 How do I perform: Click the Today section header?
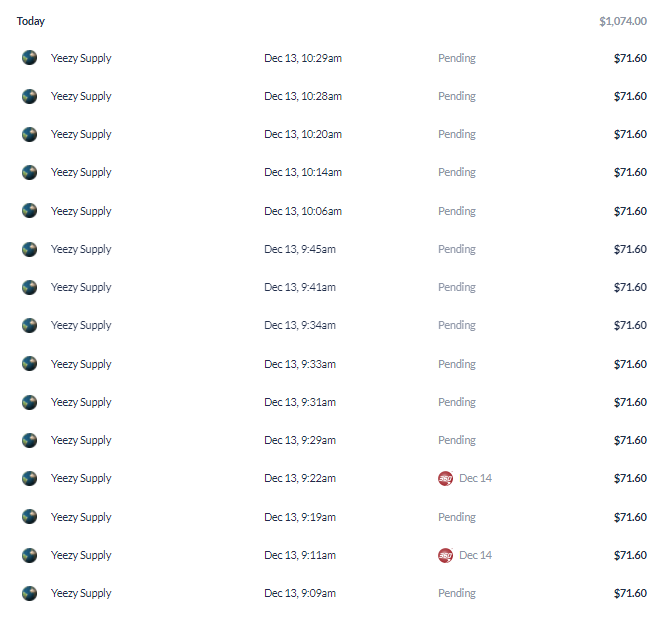31,21
